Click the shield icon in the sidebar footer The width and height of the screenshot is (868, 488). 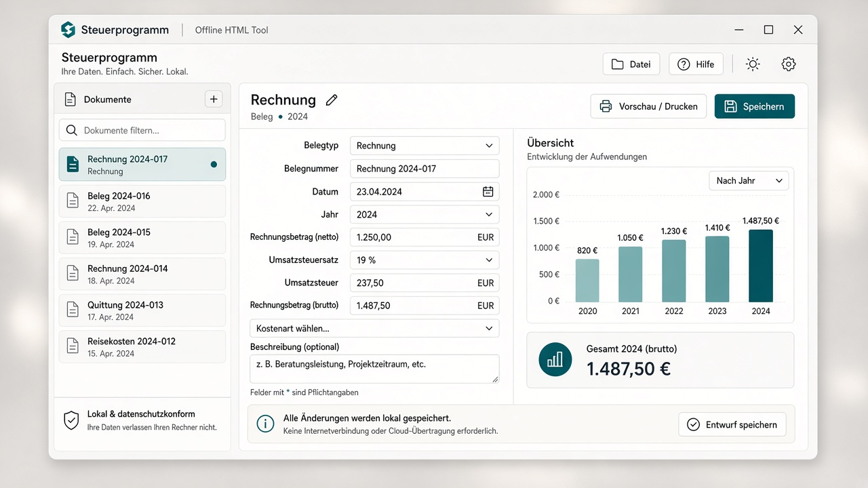pyautogui.click(x=71, y=420)
